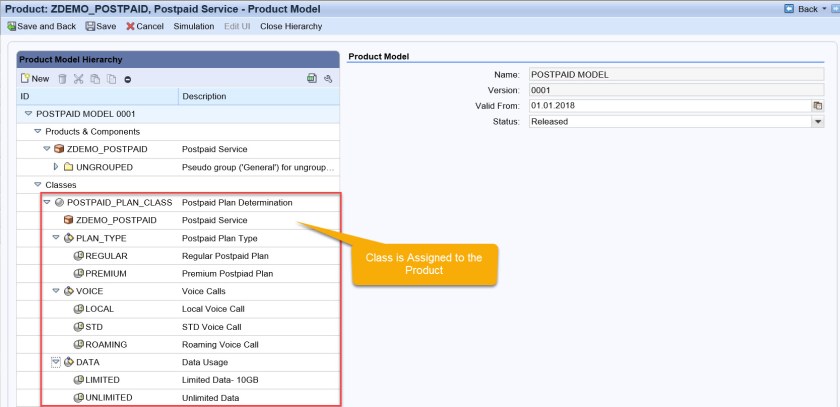Select the POSTPAID MODEL 0001 row text
This screenshot has height=407, width=840.
coord(85,114)
